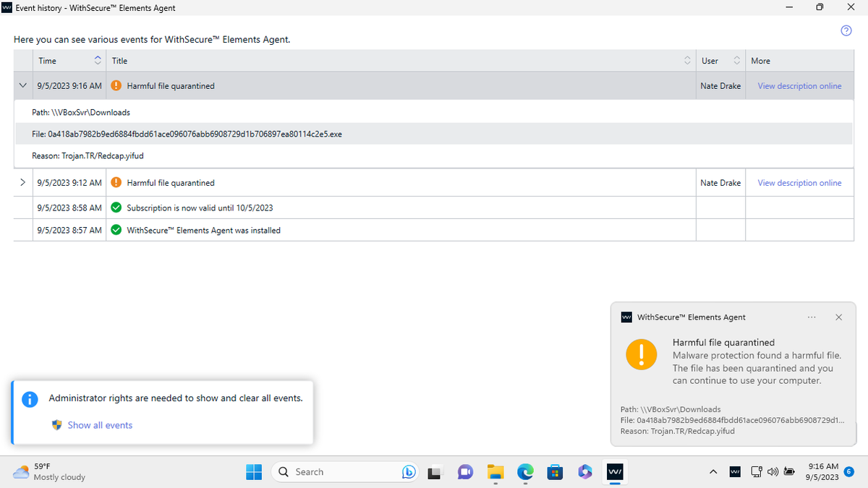Open WithSecure Elements Agent from the system tray
Image resolution: width=868 pixels, height=488 pixels.
click(735, 471)
